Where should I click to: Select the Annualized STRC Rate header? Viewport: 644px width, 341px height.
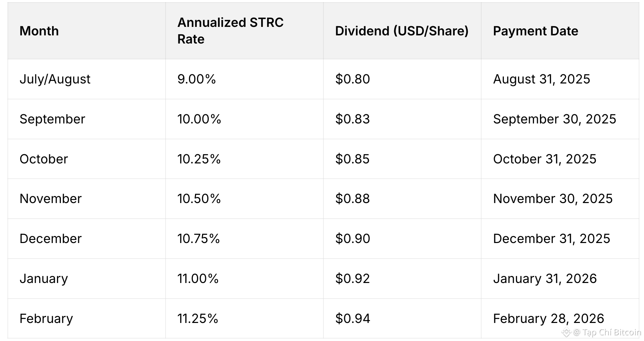pyautogui.click(x=230, y=31)
